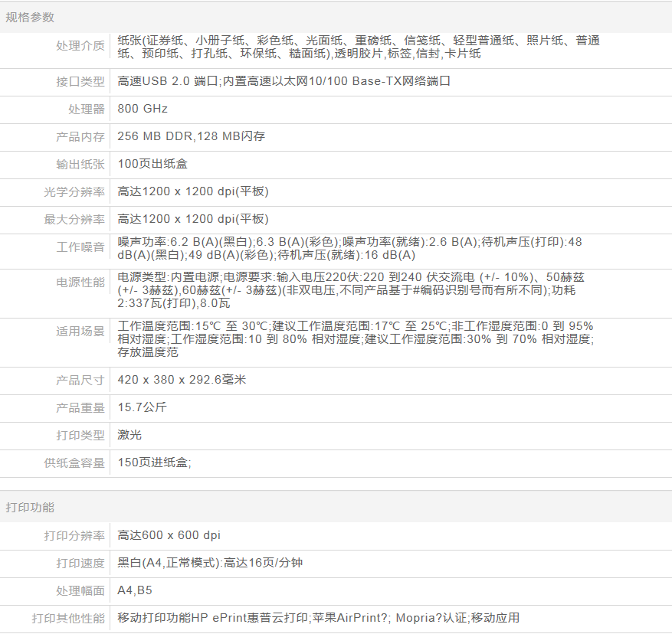Click the 100页出纸盒 value text
The height and width of the screenshot is (634, 672).
152,164
